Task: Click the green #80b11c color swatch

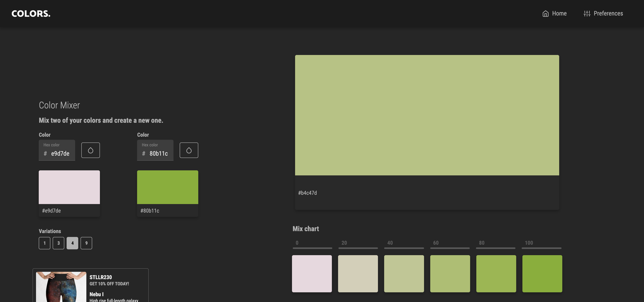Action: tap(167, 187)
